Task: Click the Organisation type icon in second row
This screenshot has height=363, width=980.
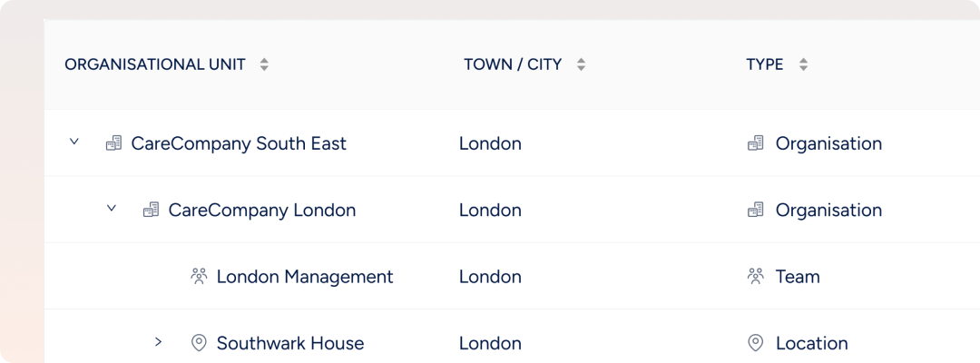Action: coord(755,210)
